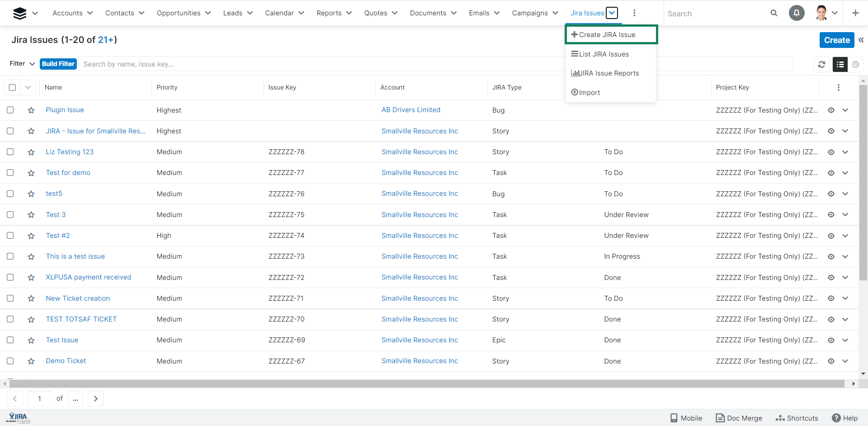Switch to list view icon

pos(840,65)
